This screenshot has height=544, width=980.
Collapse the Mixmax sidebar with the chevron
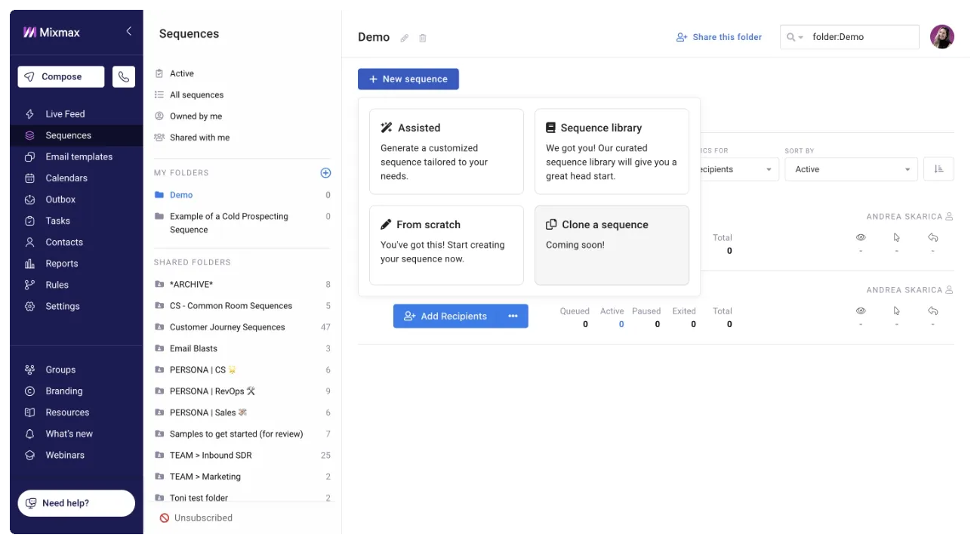coord(128,32)
